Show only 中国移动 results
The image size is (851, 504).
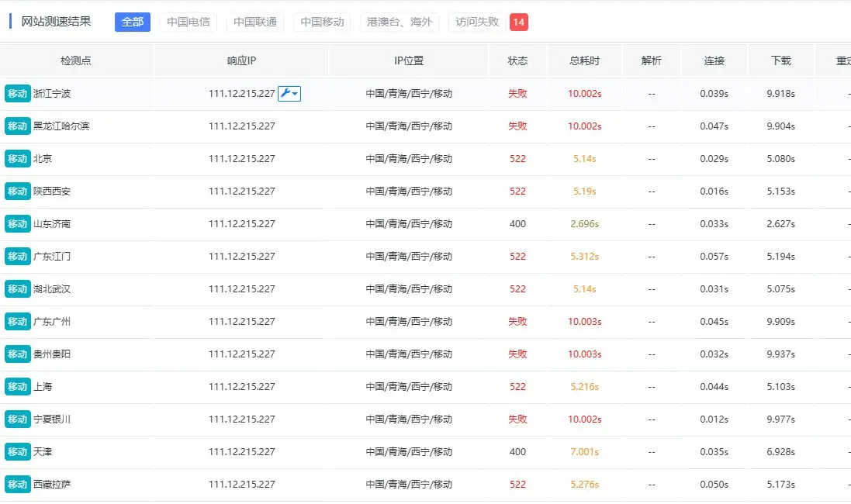click(x=322, y=22)
